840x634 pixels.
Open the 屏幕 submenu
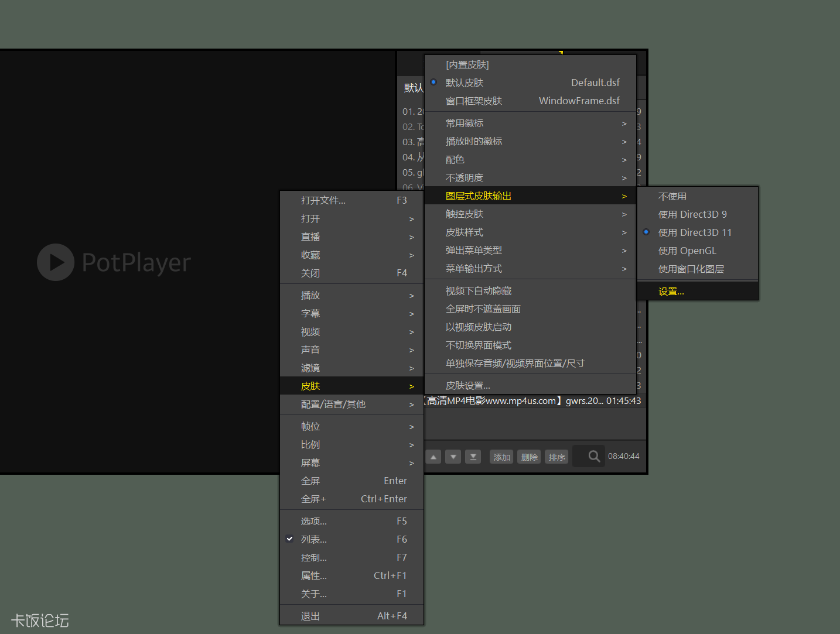(x=351, y=462)
